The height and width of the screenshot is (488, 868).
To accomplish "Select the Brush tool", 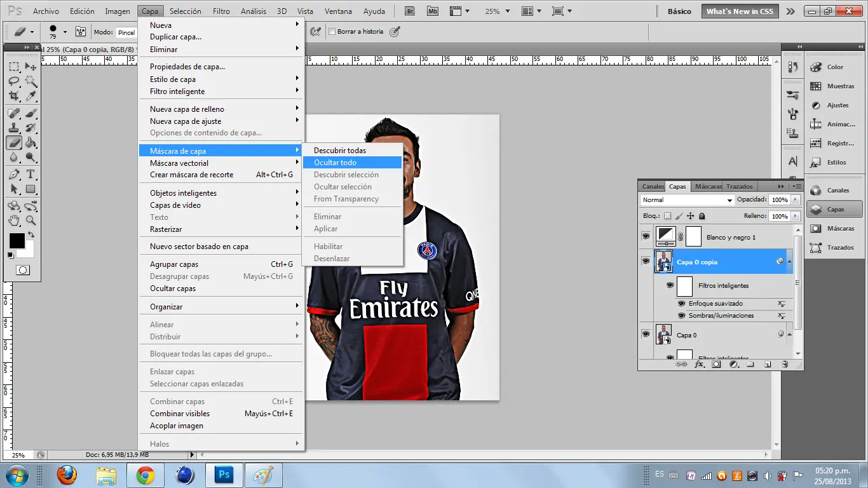I will (31, 113).
